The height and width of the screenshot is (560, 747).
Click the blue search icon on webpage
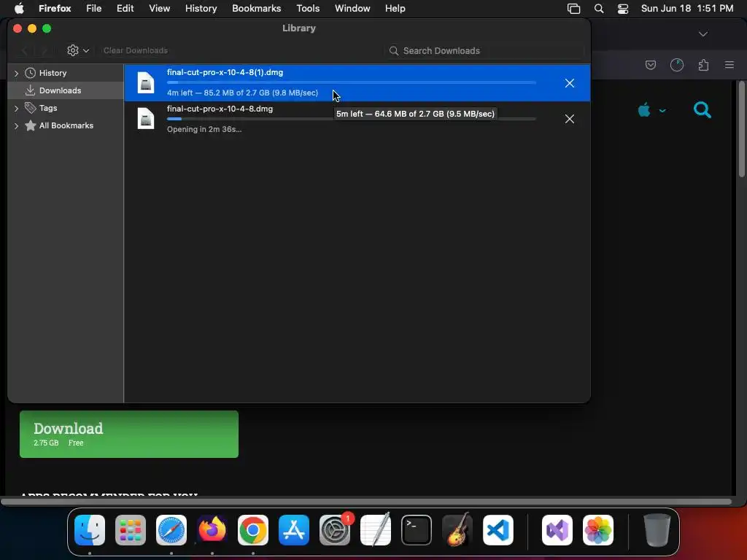(703, 110)
